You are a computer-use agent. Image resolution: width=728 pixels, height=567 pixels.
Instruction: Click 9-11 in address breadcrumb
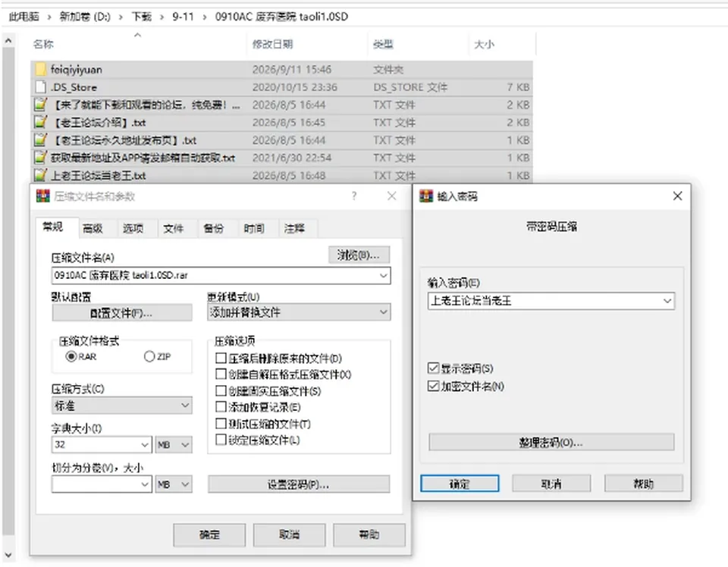(x=183, y=17)
